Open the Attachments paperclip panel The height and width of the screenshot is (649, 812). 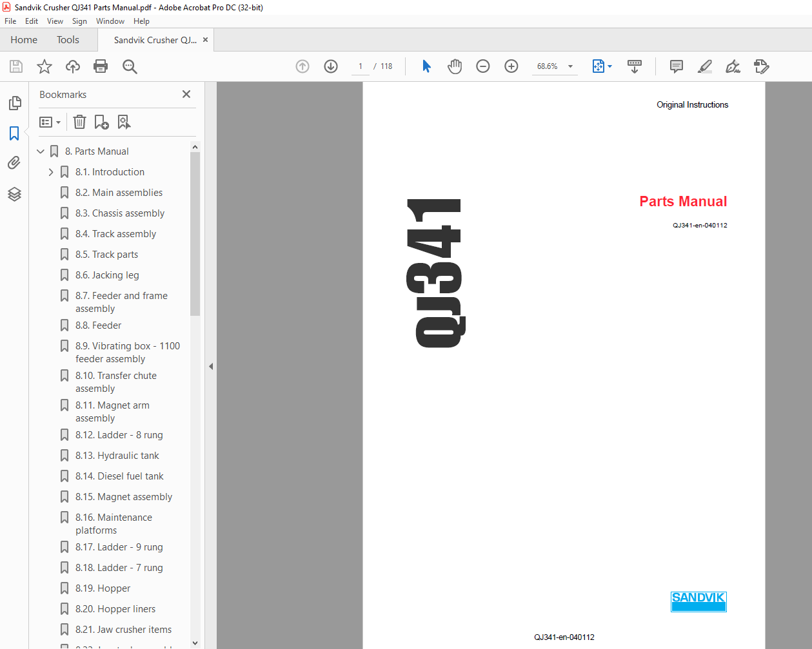click(x=14, y=163)
